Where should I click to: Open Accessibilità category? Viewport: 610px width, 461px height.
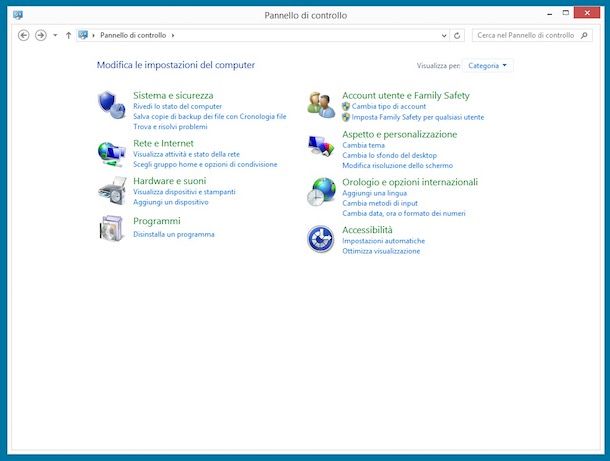pos(367,230)
